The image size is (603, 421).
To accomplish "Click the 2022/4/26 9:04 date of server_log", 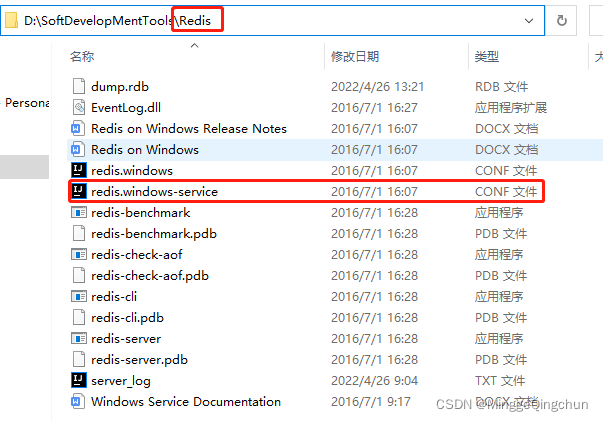I will pyautogui.click(x=374, y=381).
